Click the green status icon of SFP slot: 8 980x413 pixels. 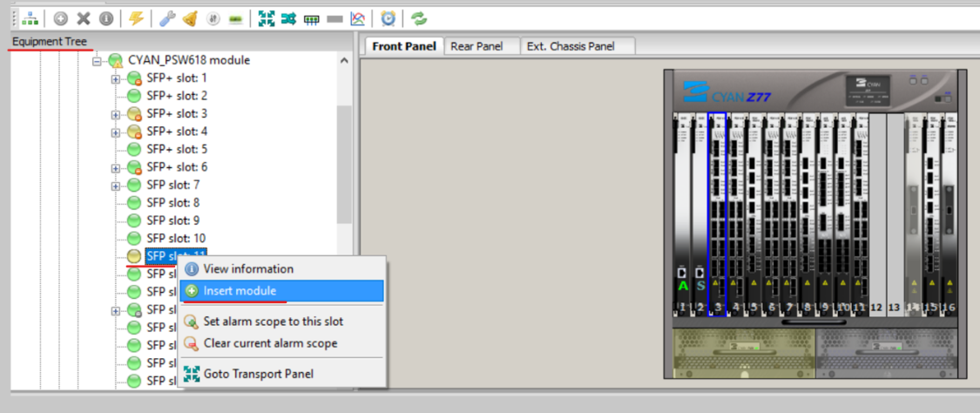tap(134, 203)
